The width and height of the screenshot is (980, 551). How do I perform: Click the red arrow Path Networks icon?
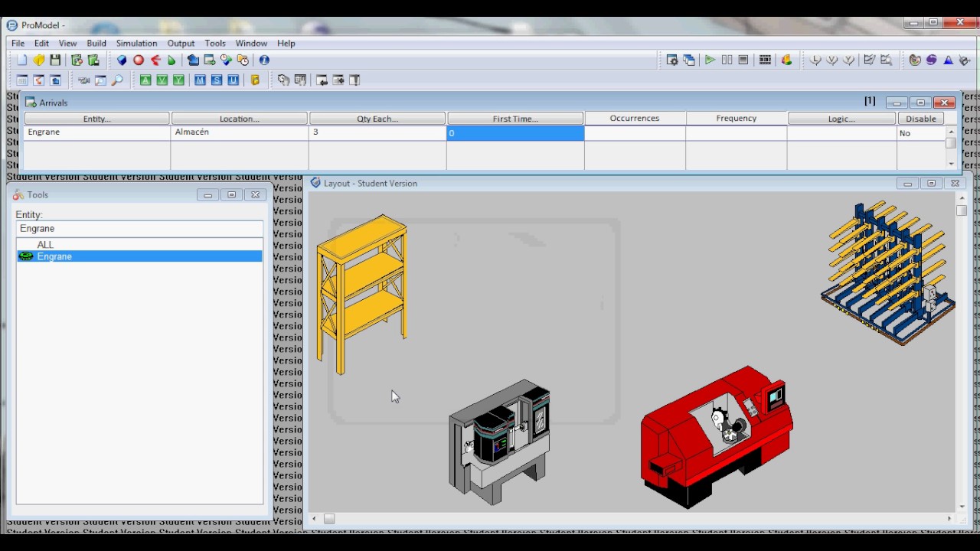pos(155,60)
